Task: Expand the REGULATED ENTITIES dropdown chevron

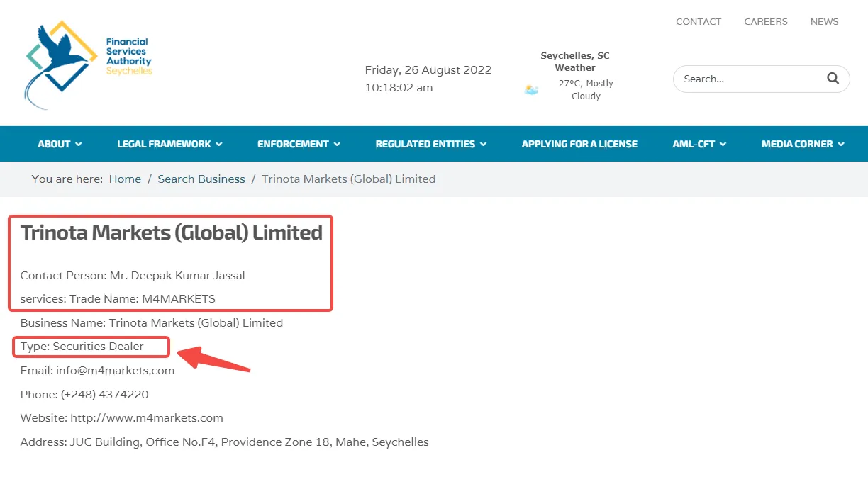Action: point(484,144)
